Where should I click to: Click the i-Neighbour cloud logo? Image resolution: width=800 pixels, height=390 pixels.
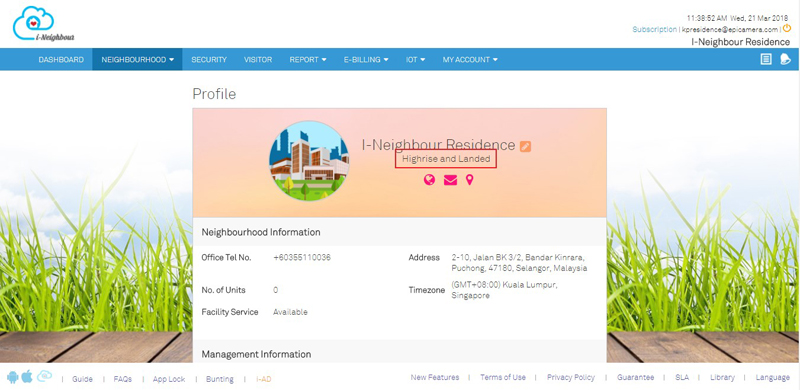[x=44, y=23]
